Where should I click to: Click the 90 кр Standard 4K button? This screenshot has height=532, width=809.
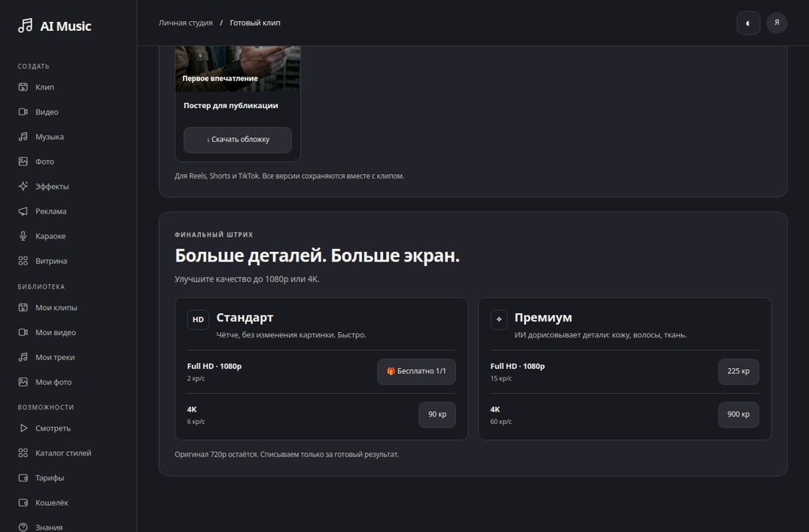[x=437, y=414]
